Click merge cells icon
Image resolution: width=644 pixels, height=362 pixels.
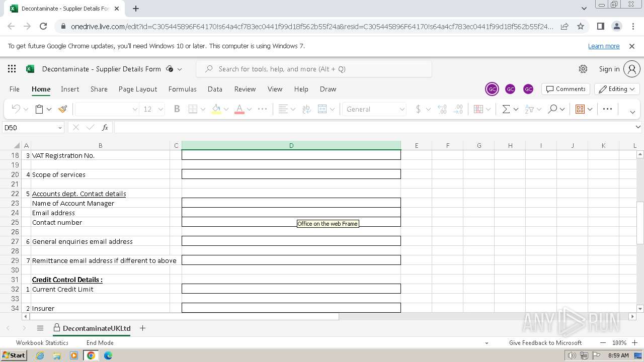click(x=323, y=109)
